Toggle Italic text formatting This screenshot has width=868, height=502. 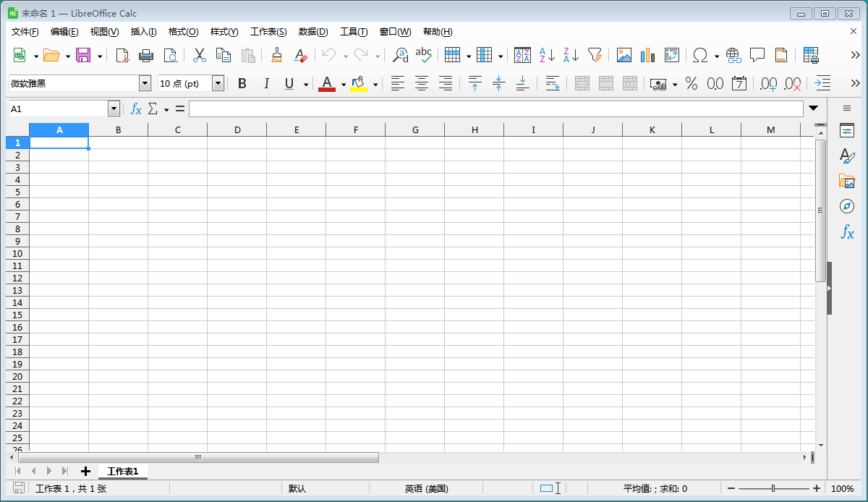tap(266, 84)
